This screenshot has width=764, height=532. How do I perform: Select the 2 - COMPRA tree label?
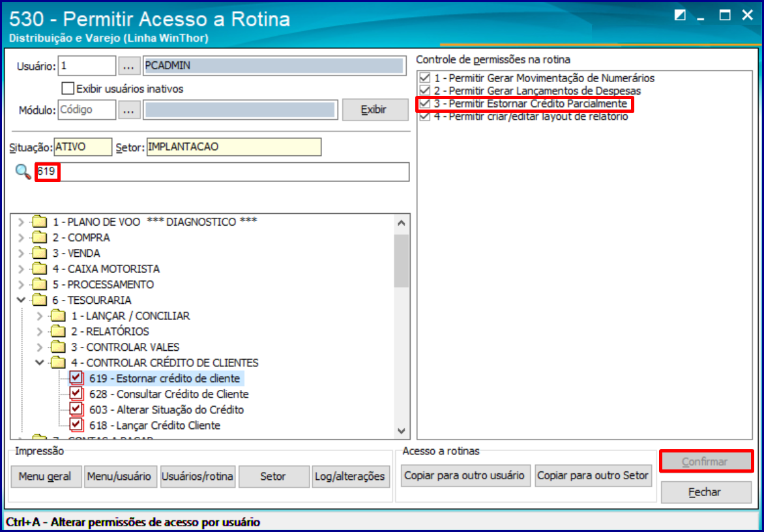click(81, 238)
